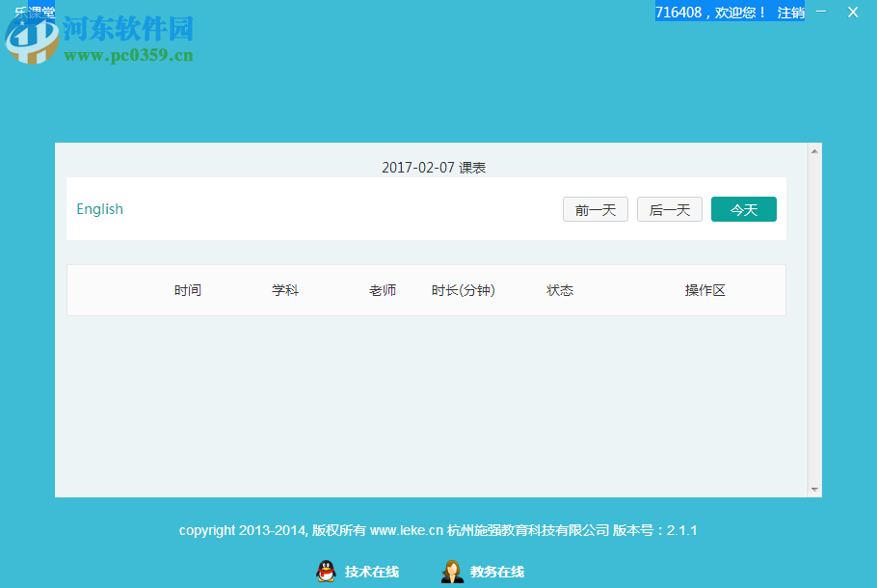Click the copyright www.leke.cn footer text
877x588 pixels.
[x=438, y=530]
